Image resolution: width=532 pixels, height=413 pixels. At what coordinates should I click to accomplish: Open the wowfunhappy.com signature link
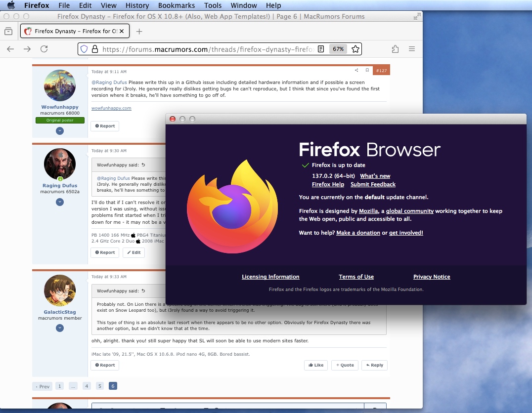click(x=111, y=108)
